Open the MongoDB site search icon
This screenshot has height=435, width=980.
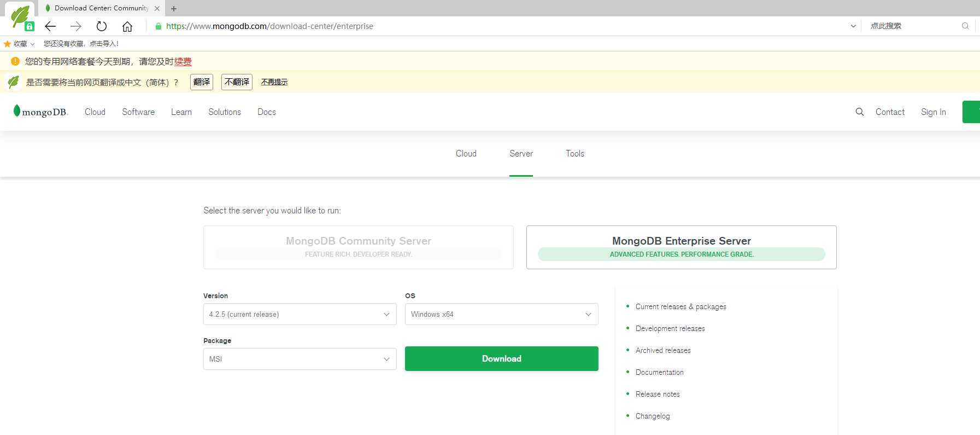(x=860, y=112)
